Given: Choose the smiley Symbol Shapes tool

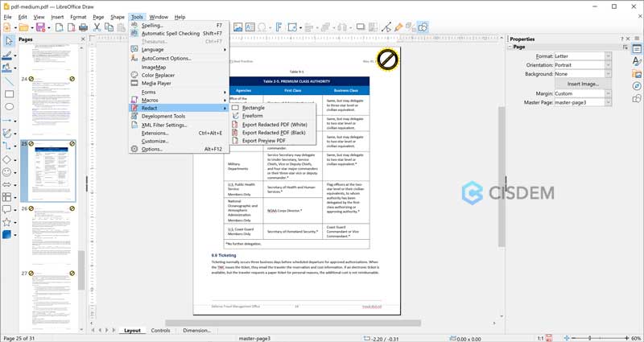Looking at the screenshot, I should click(x=8, y=172).
